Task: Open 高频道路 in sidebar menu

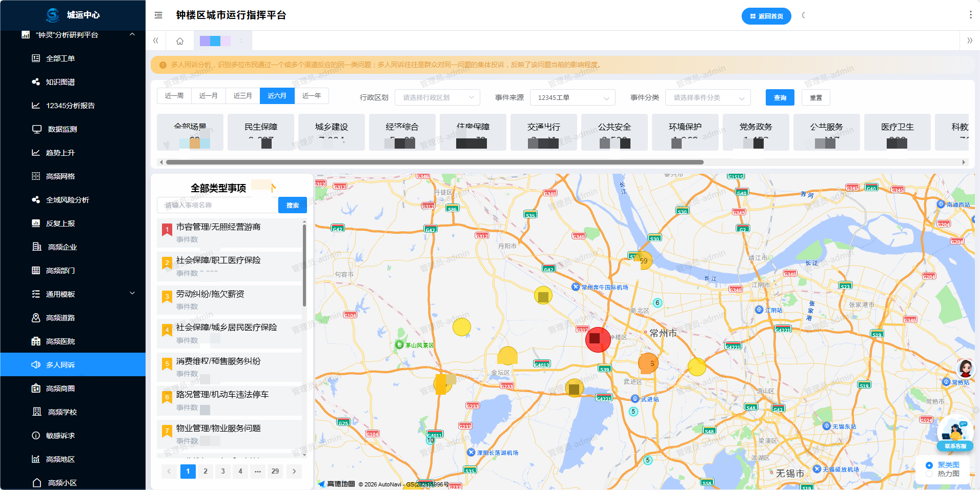Action: click(x=60, y=318)
